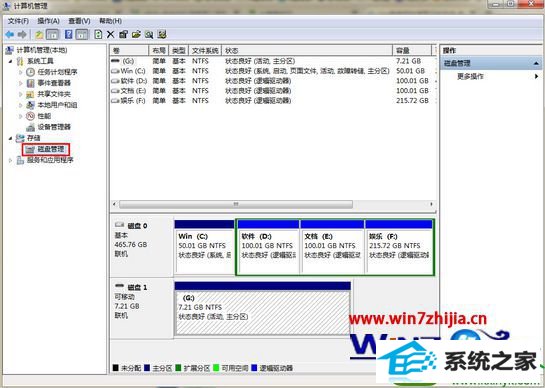The width and height of the screenshot is (545, 388).
Task: Select the 娱乐 (F:) row in volume list
Action: click(x=273, y=101)
